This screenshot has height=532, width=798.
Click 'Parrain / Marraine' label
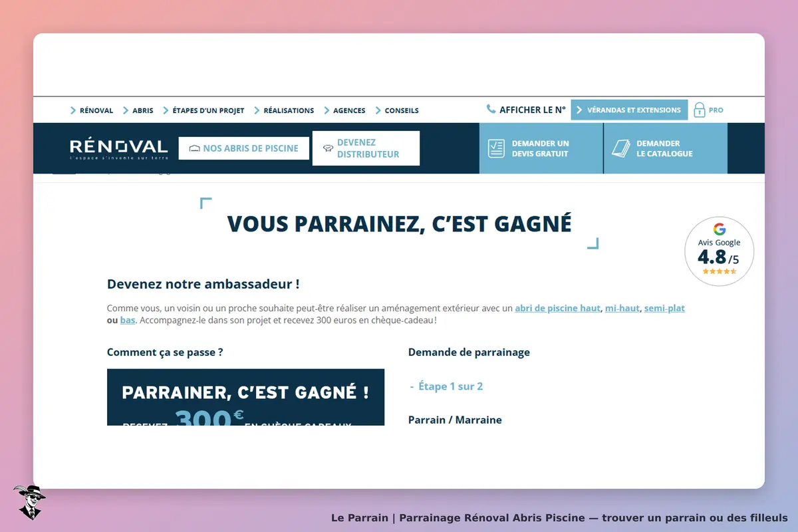[x=455, y=420]
